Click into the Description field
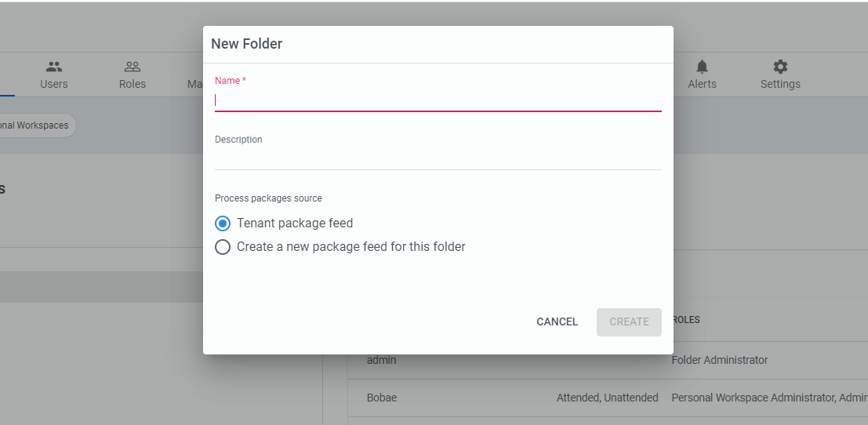 [438, 158]
